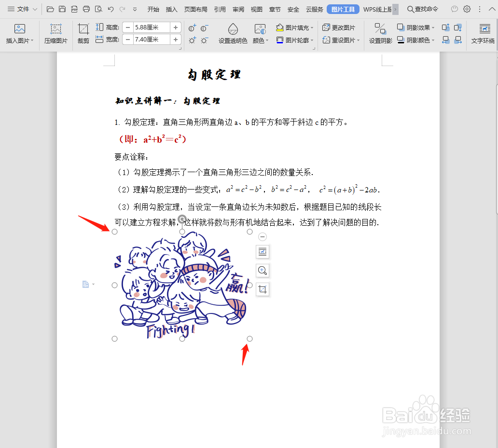Image resolution: width=498 pixels, height=448 pixels.
Task: Open the size settings dialog launcher
Action: pos(180,49)
